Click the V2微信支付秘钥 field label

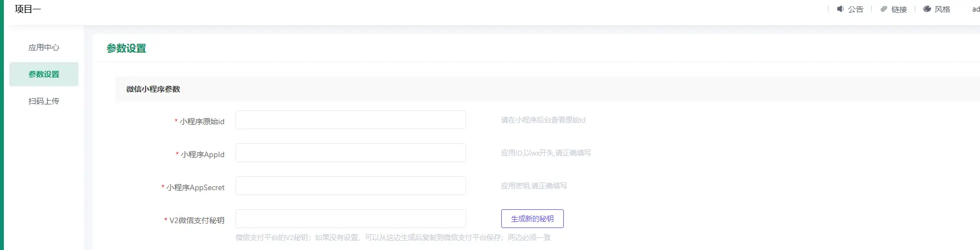(197, 220)
